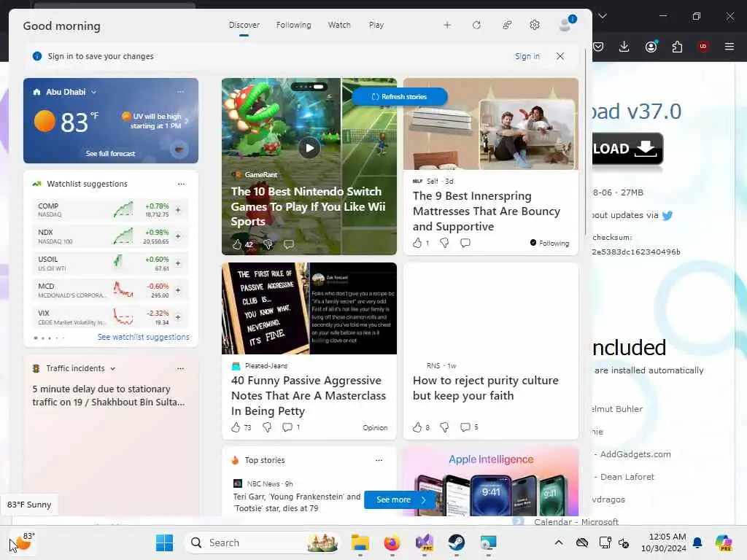747x560 pixels.
Task: Add NDX to watchlist
Action: click(x=178, y=236)
